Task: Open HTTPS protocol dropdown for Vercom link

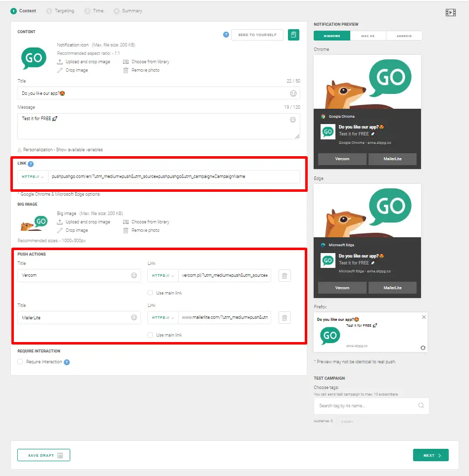Action: coord(163,276)
